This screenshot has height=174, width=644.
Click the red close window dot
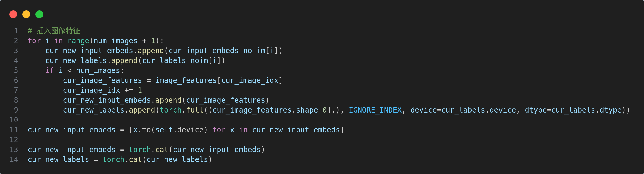(13, 14)
